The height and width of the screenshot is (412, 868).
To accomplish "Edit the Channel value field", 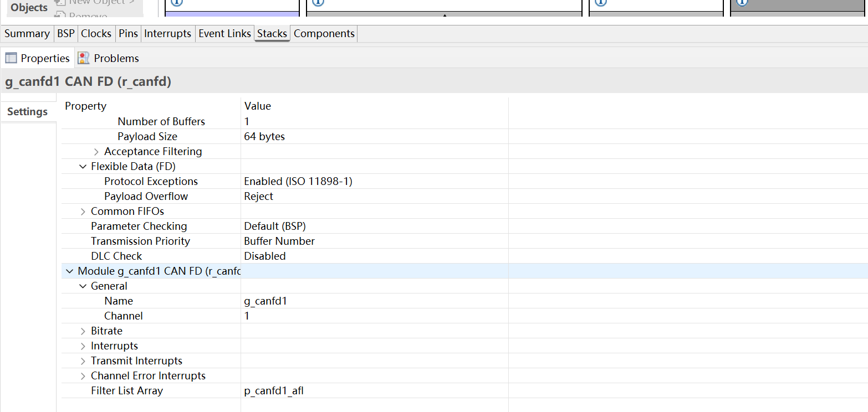I will tap(375, 316).
